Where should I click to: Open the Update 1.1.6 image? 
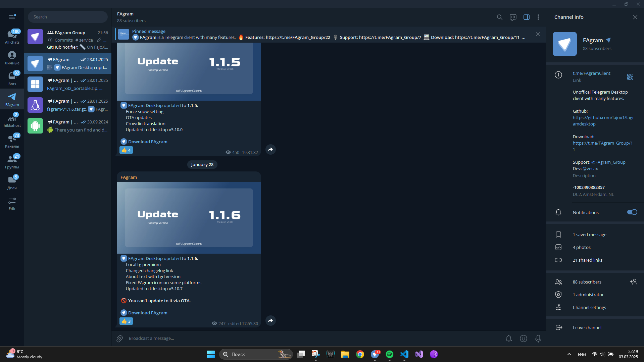point(189,218)
